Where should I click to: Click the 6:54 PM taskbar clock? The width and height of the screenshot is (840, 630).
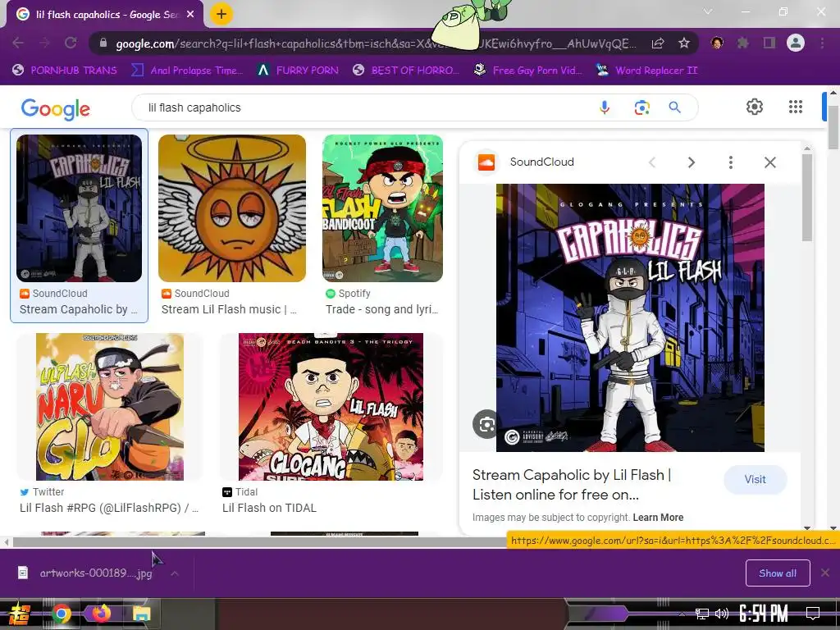point(764,613)
